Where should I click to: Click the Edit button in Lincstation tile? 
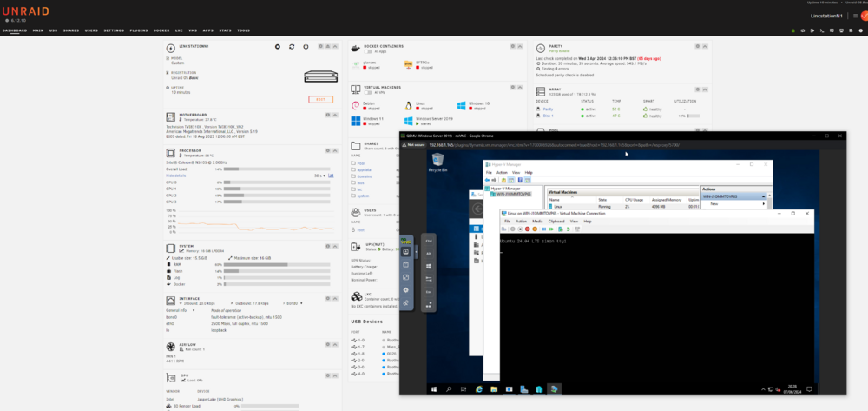[320, 100]
